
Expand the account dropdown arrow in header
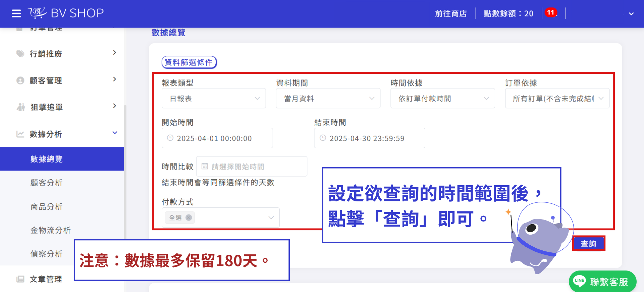pos(631,14)
